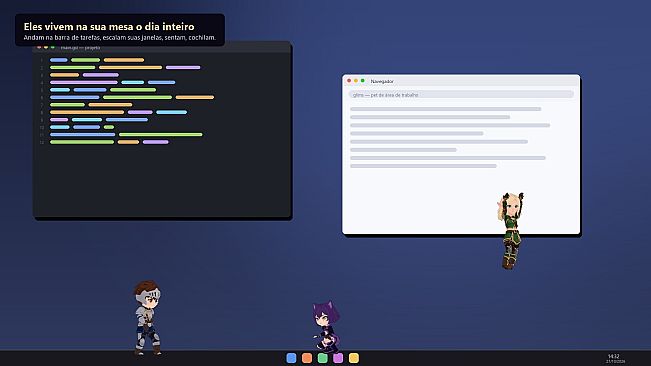The image size is (651, 366).
Task: Click the Navegador window address bar
Action: point(461,95)
